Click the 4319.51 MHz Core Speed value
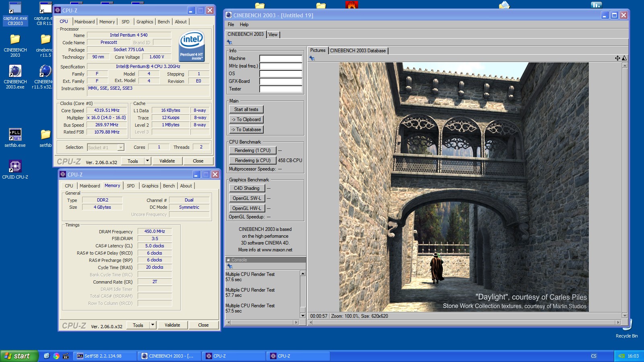Image resolution: width=644 pixels, height=362 pixels. 107,110
